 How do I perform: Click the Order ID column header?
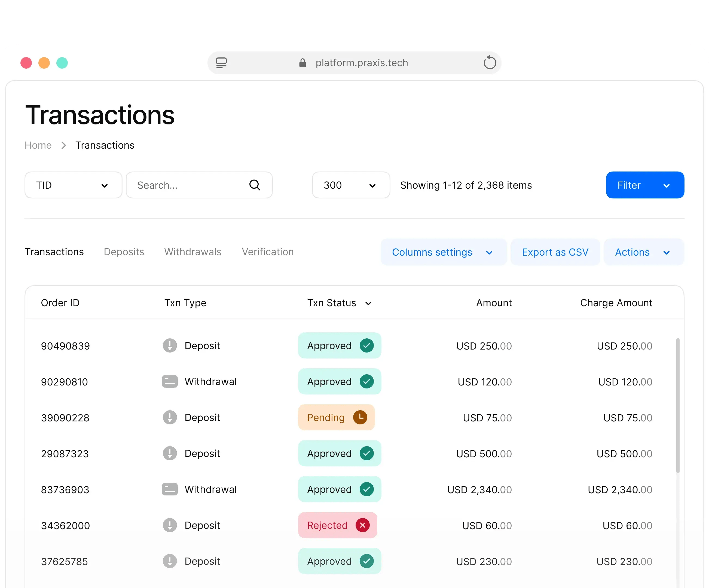click(60, 303)
